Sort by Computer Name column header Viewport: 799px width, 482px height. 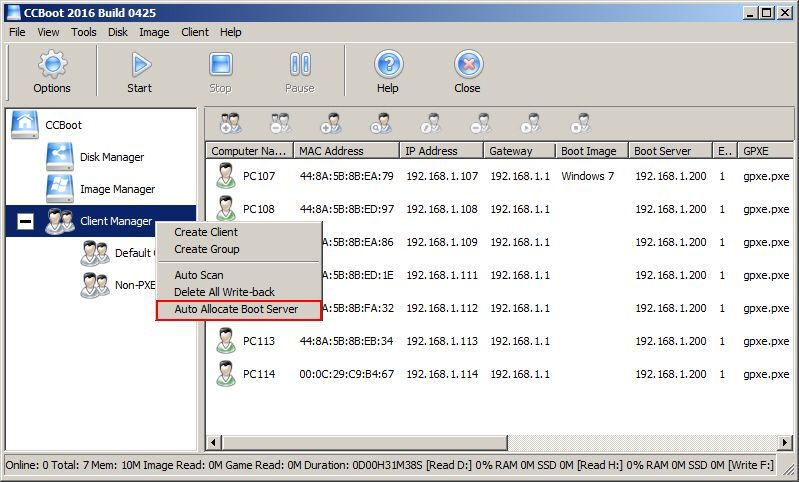click(x=250, y=151)
